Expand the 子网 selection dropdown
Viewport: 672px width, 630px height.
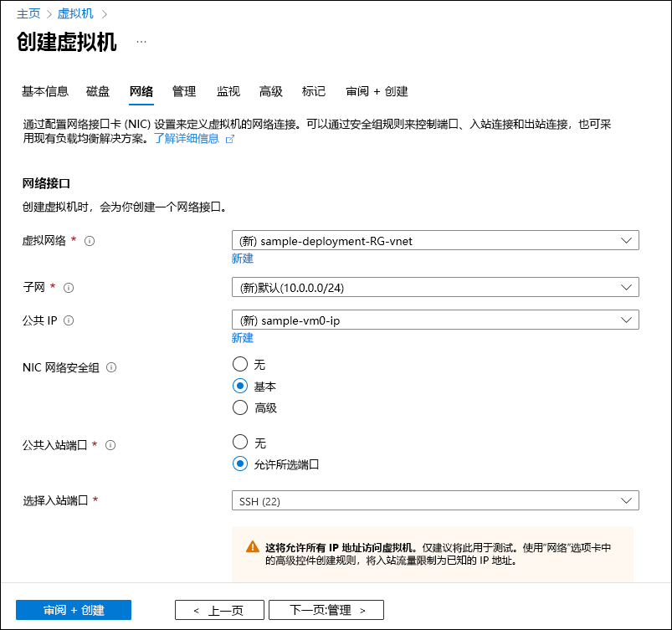coord(434,287)
